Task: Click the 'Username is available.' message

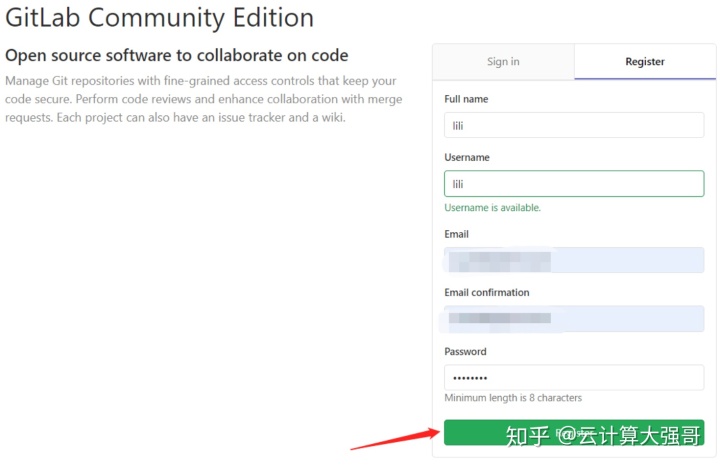Action: (492, 208)
